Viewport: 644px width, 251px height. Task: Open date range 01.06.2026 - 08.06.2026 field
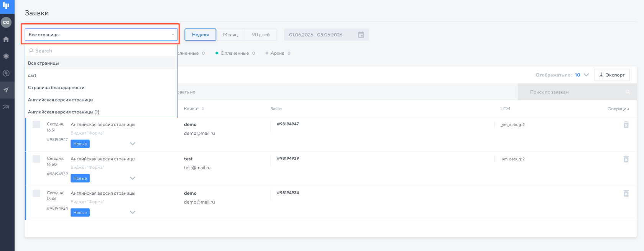(326, 35)
